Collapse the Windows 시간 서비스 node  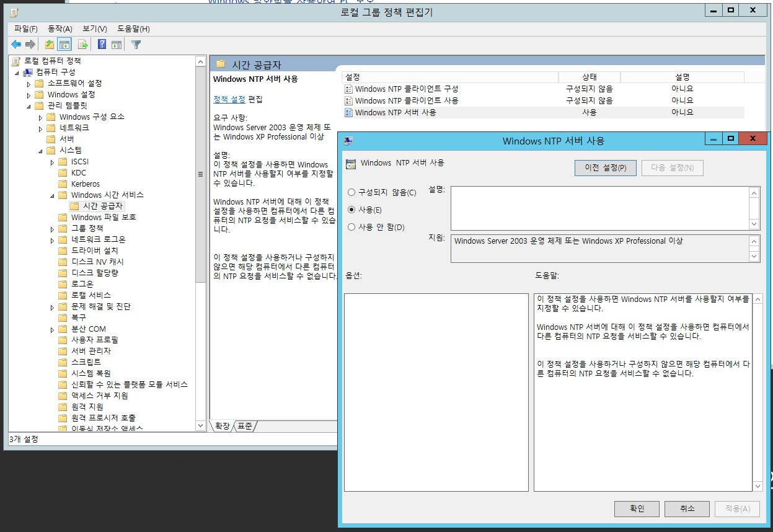click(x=52, y=195)
